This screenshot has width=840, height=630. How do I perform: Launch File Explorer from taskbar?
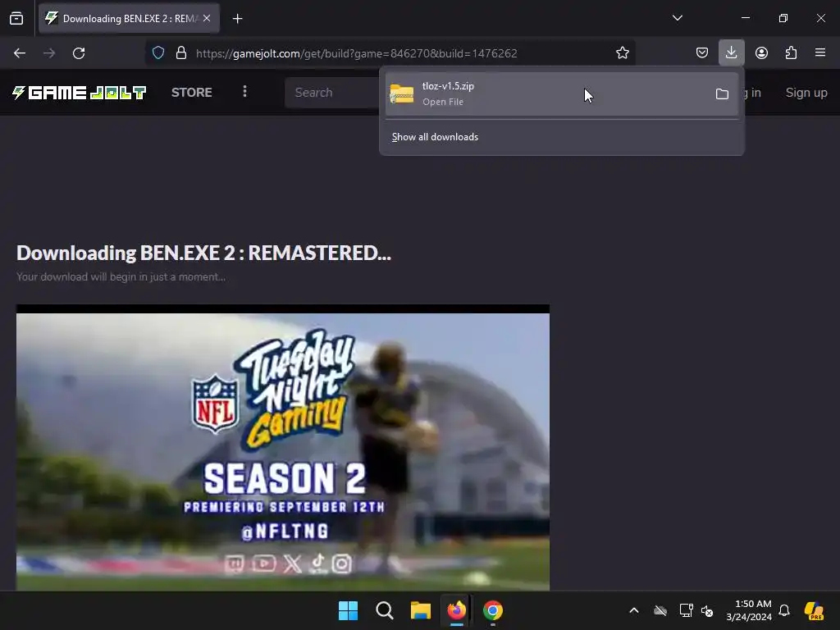tap(421, 610)
